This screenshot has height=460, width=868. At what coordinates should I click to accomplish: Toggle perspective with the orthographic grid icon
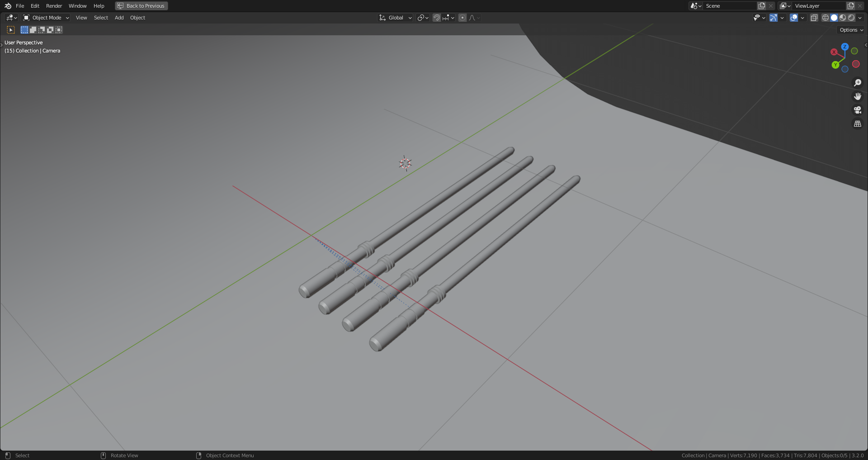(858, 123)
